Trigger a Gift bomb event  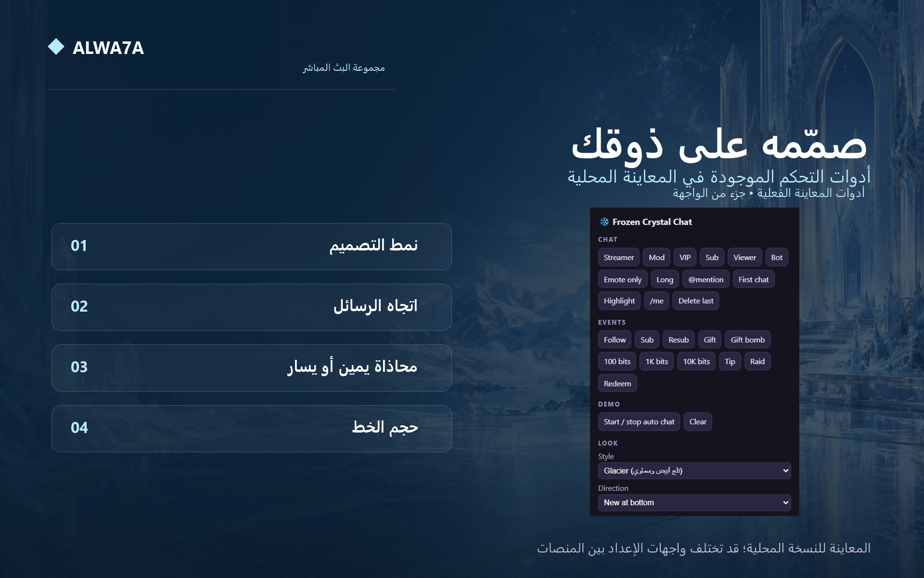click(x=747, y=340)
